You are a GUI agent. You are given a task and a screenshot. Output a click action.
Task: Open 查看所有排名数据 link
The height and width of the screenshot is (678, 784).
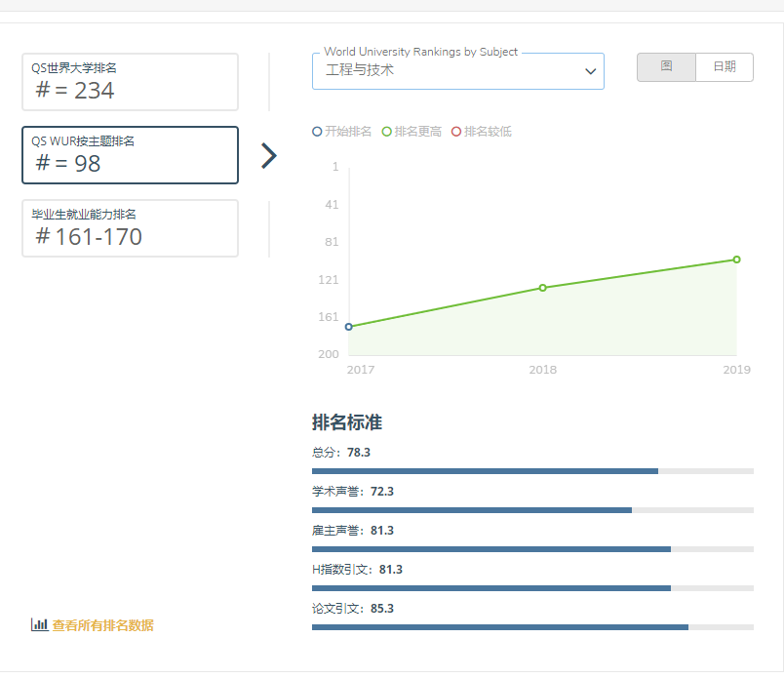coord(102,625)
